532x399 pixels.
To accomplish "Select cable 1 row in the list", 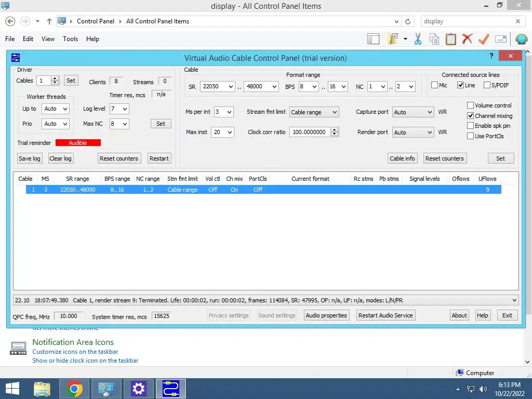I will point(263,190).
